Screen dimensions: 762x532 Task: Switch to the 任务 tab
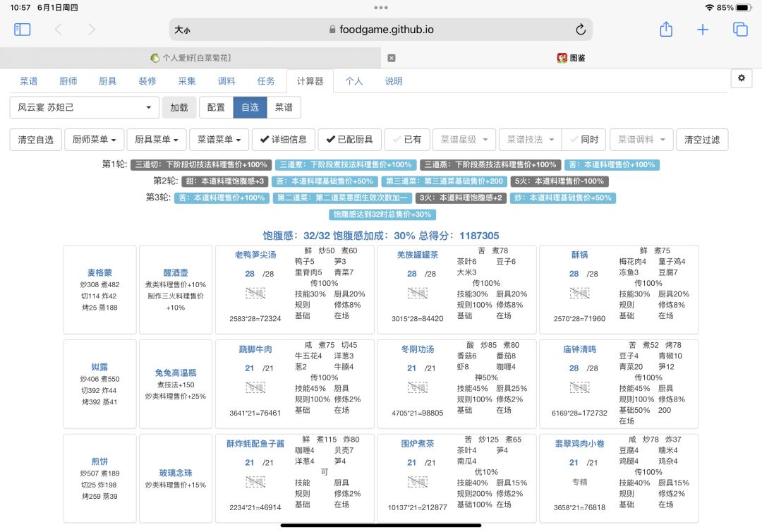point(266,81)
